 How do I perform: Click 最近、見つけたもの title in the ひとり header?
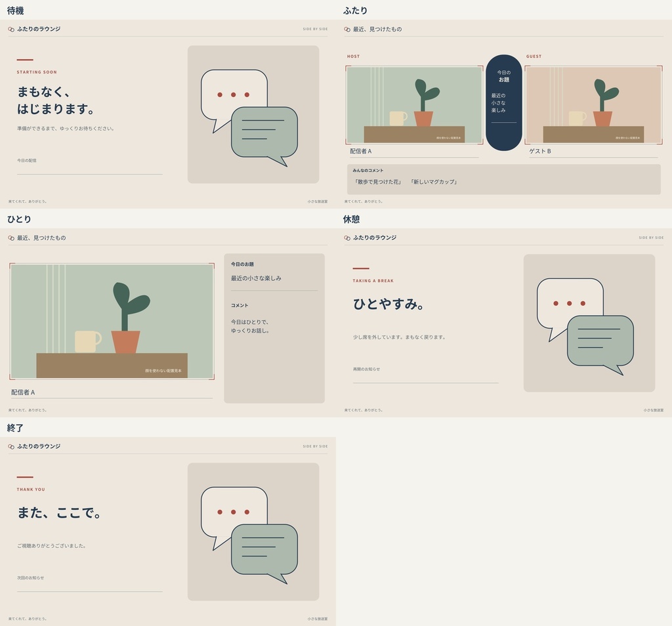coord(41,238)
